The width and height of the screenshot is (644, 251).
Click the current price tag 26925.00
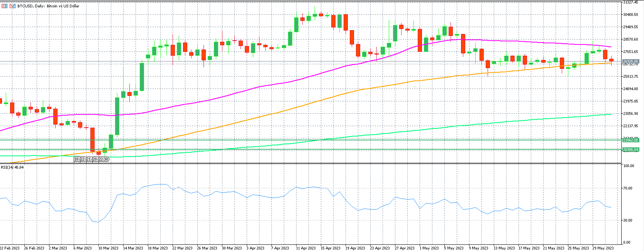point(630,61)
